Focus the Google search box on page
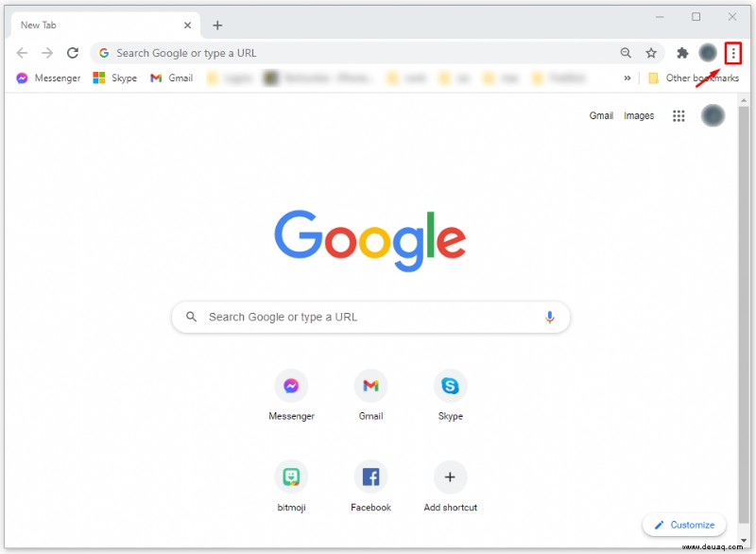 370,317
